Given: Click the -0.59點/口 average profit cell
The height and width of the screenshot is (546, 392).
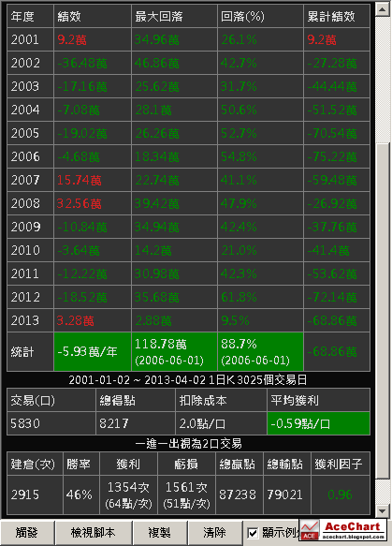Looking at the screenshot, I should click(x=318, y=423).
